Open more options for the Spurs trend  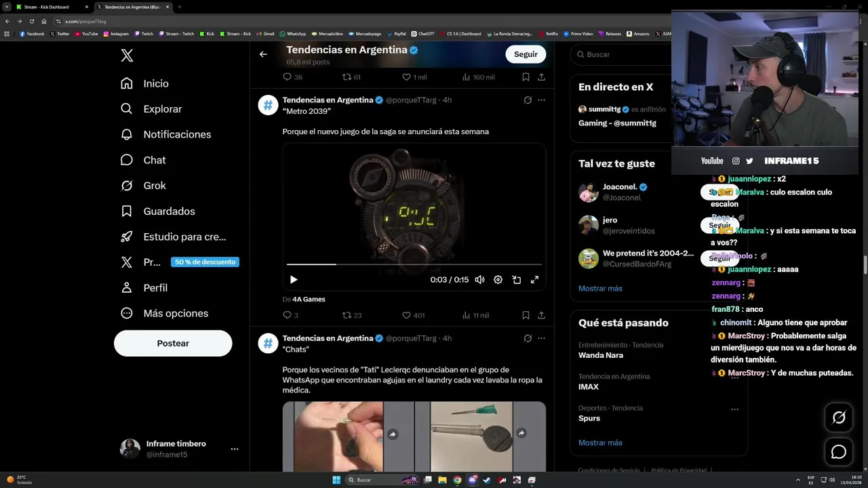(734, 409)
